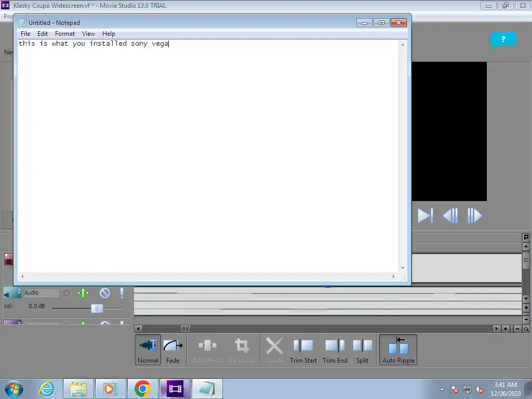Maximize the Notepad window
Image resolution: width=532 pixels, height=399 pixels.
[x=381, y=23]
